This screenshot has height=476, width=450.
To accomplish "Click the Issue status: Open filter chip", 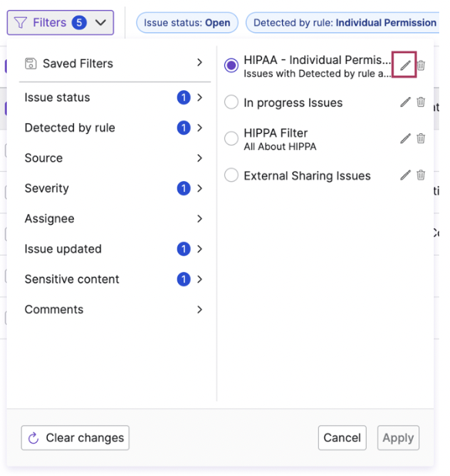I will [187, 23].
